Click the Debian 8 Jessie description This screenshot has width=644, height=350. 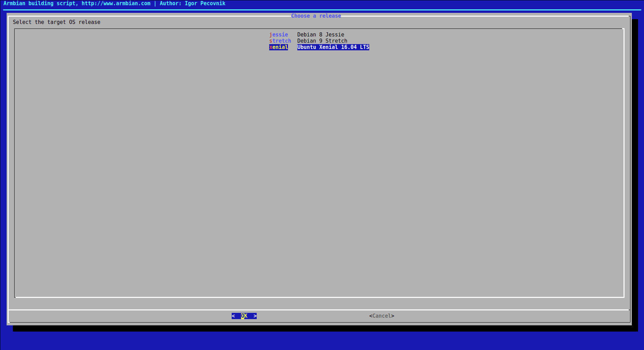point(321,35)
